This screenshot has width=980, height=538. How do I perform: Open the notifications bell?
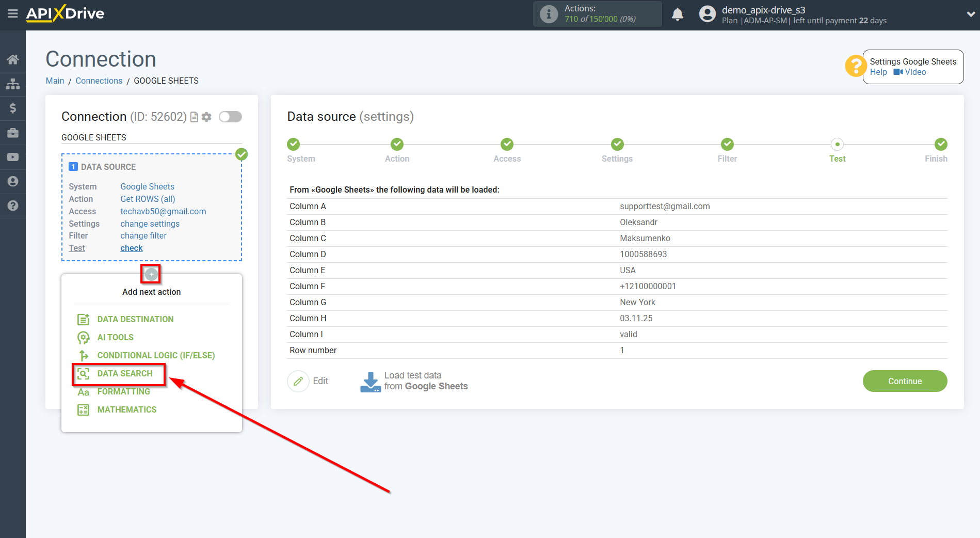pos(678,14)
